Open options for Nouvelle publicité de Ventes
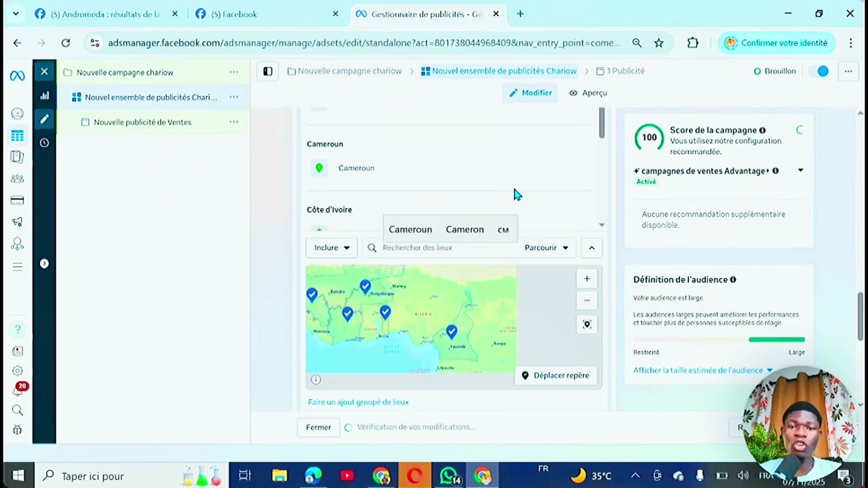Screen dimensions: 868x488 click(234, 122)
